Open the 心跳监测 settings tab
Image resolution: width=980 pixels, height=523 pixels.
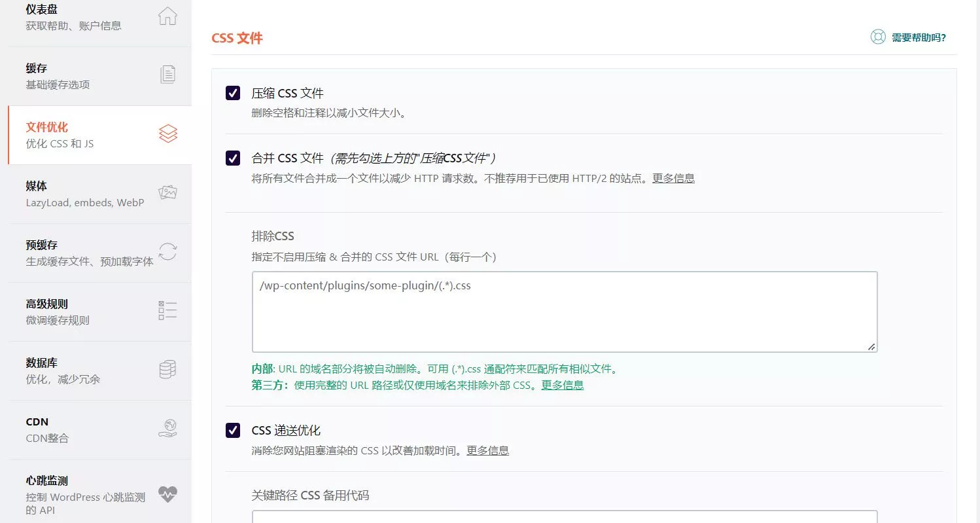pos(99,491)
